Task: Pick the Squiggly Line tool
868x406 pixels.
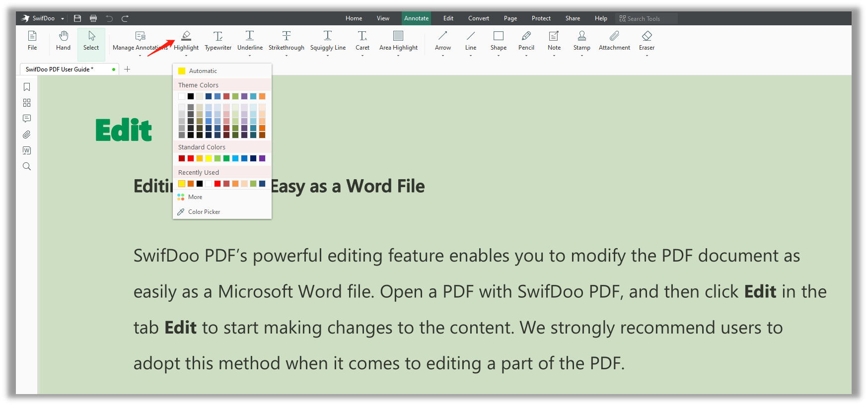Action: (328, 41)
